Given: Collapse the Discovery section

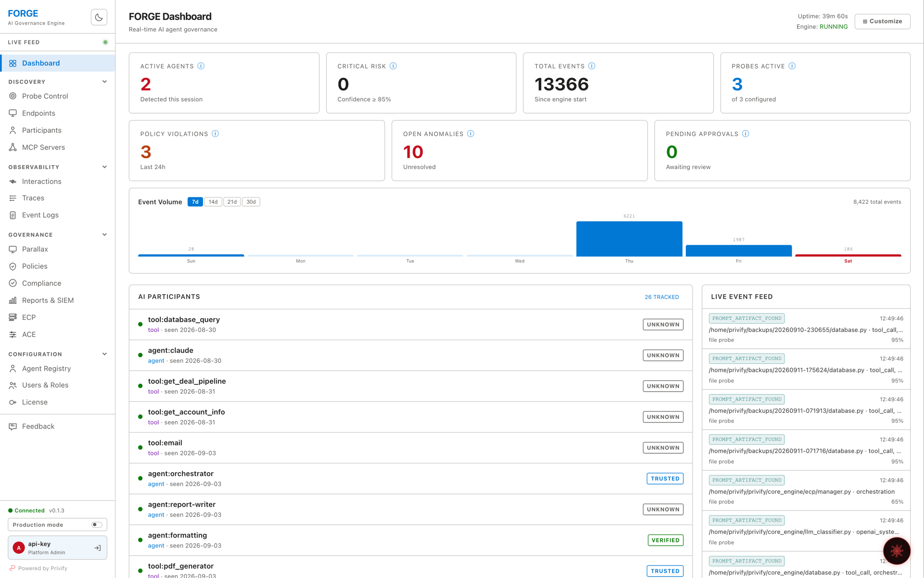Looking at the screenshot, I should click(104, 82).
